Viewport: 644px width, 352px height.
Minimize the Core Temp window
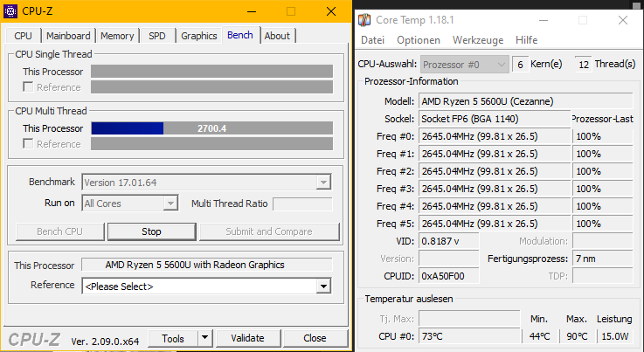(544, 20)
